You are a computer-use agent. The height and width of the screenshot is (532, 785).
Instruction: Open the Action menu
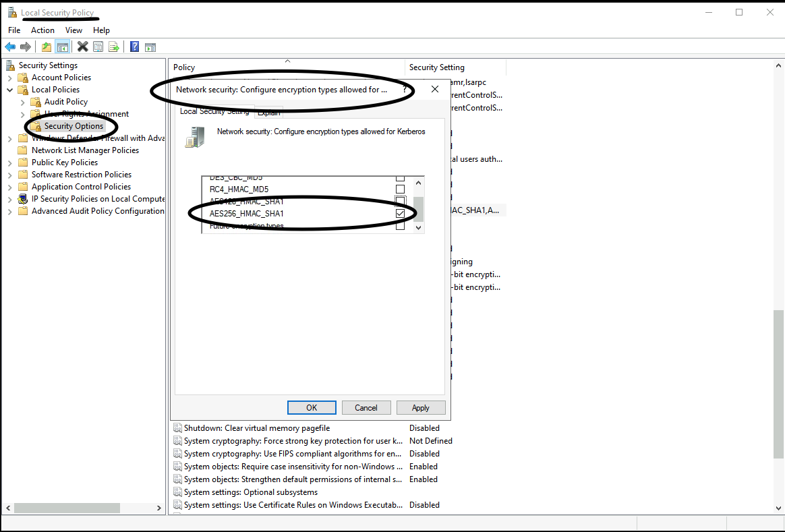click(42, 30)
